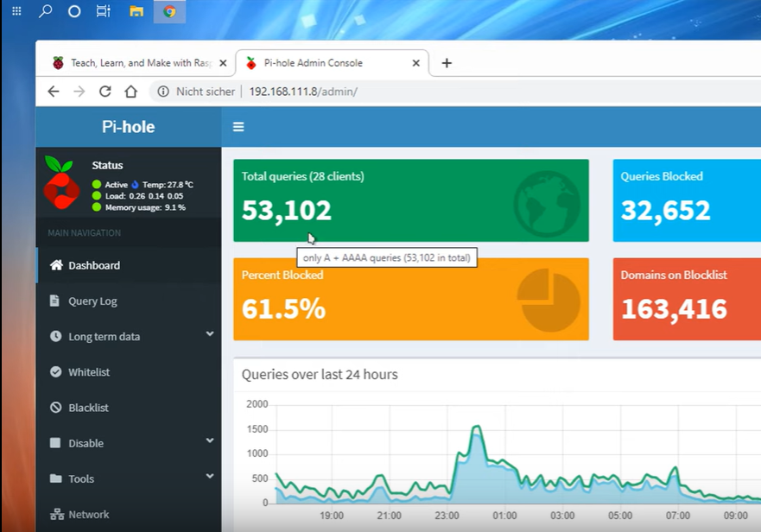Viewport: 761px width, 532px height.
Task: Reload the Pi-hole admin page
Action: click(x=105, y=92)
